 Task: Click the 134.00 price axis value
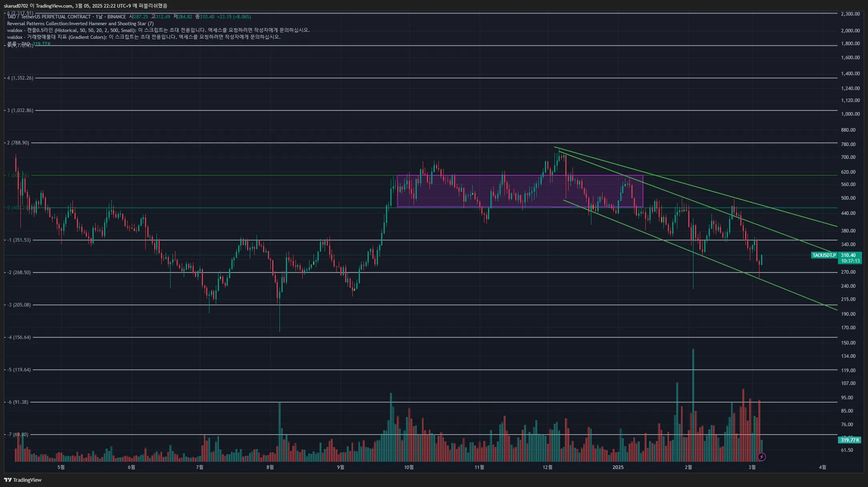848,356
